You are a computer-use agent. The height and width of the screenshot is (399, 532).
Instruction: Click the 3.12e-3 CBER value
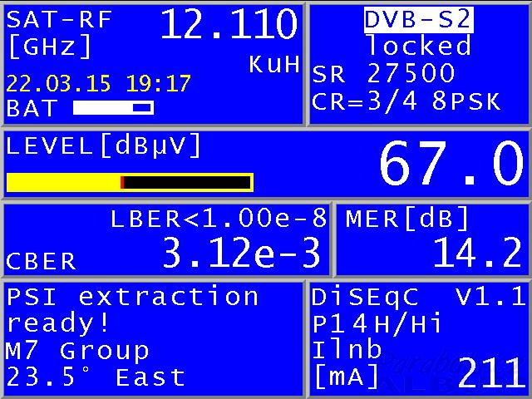[x=242, y=253]
